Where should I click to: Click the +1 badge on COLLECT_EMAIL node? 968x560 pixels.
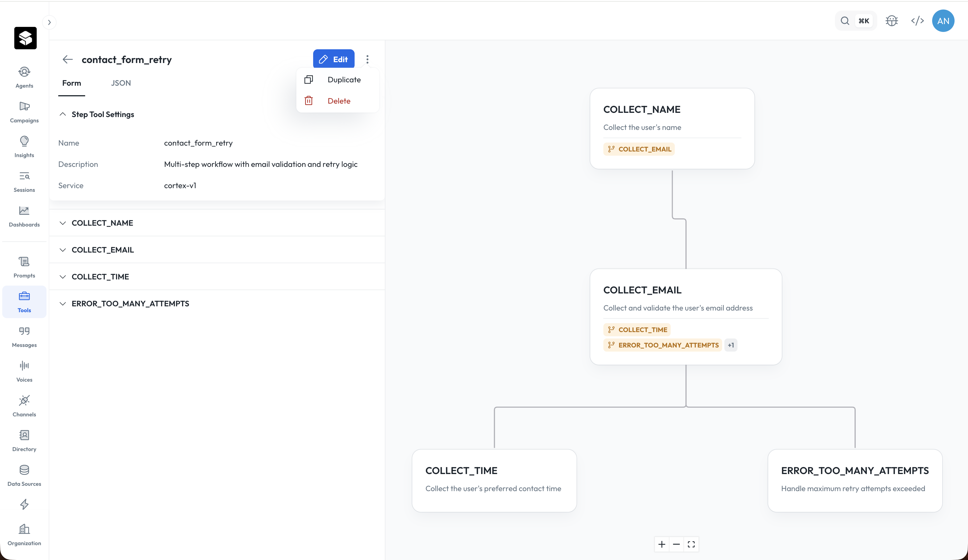(x=730, y=345)
